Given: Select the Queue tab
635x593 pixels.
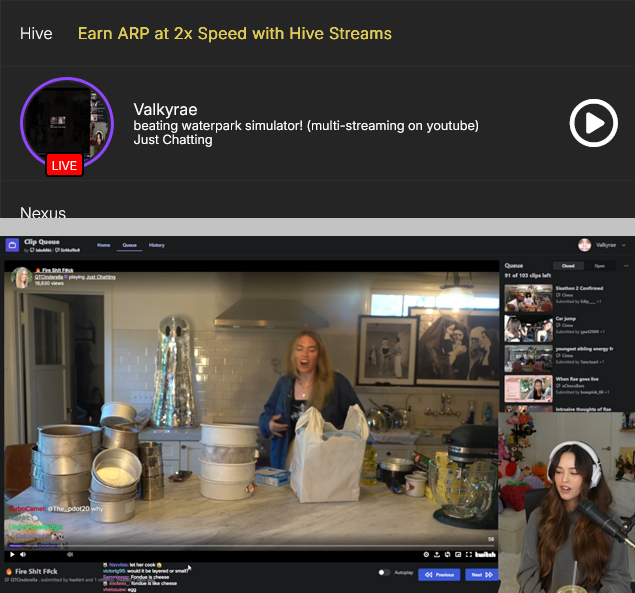Looking at the screenshot, I should (130, 245).
